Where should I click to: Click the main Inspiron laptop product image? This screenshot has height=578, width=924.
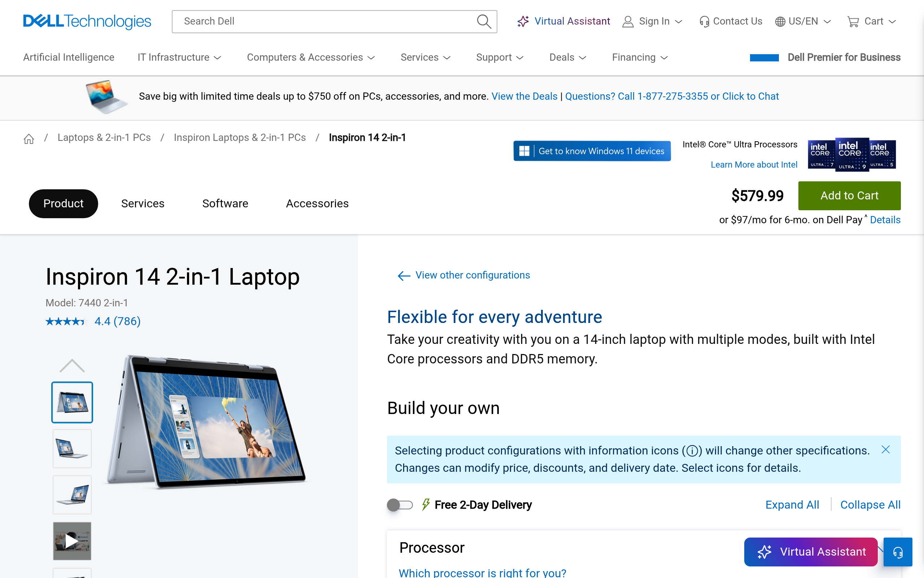(206, 421)
